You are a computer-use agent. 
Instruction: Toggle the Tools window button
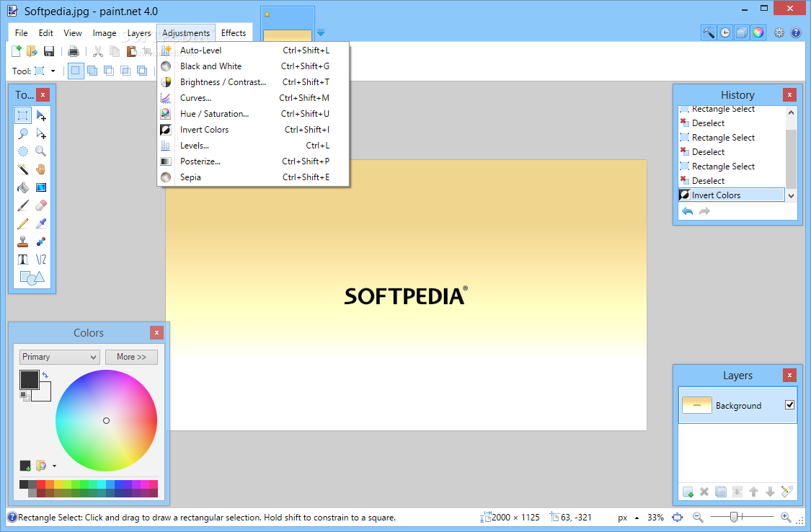709,32
